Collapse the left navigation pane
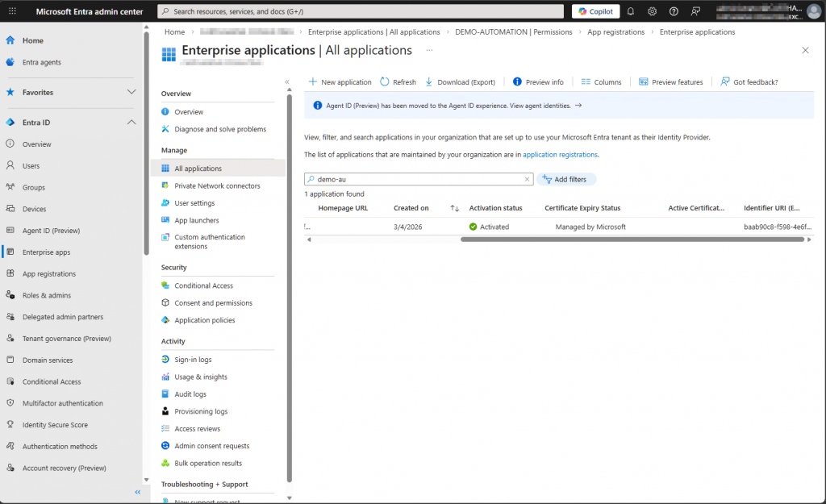 coord(137,492)
